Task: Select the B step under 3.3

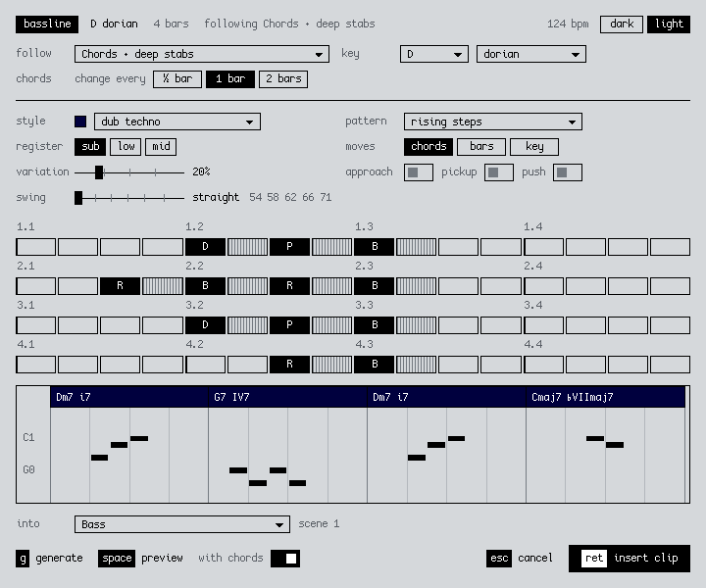Action: coord(375,324)
